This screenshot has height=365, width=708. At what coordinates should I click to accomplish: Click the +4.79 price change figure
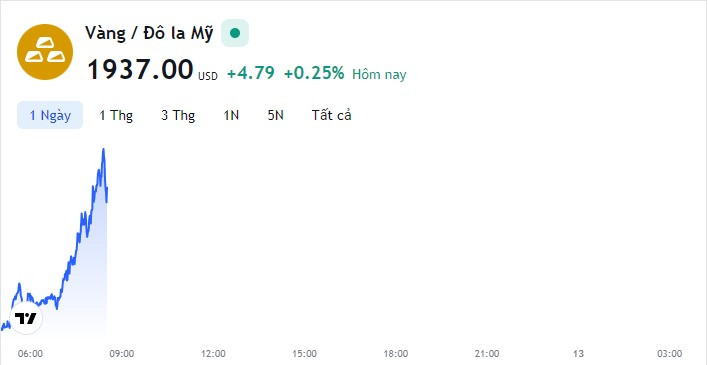click(251, 73)
